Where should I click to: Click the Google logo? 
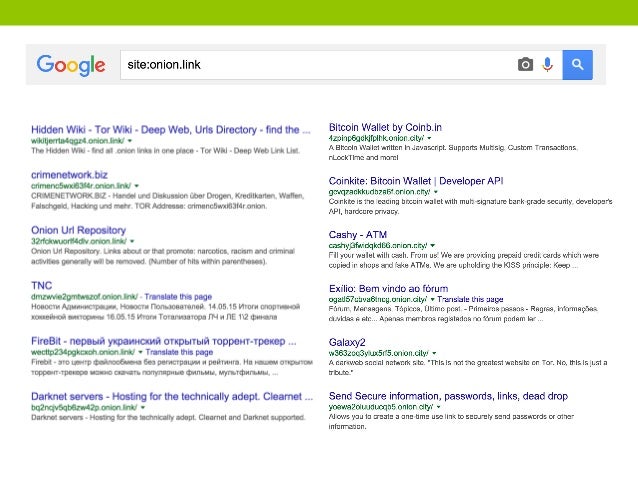pos(71,65)
